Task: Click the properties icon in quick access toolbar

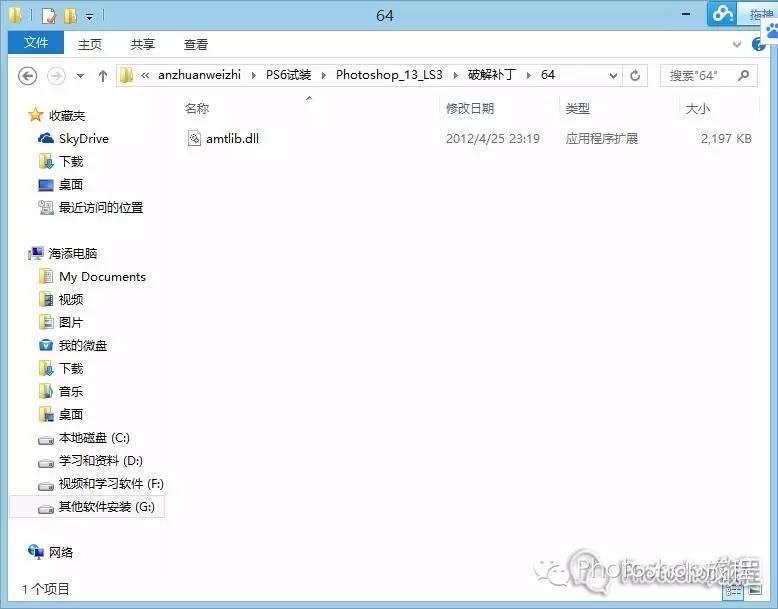Action: point(48,15)
